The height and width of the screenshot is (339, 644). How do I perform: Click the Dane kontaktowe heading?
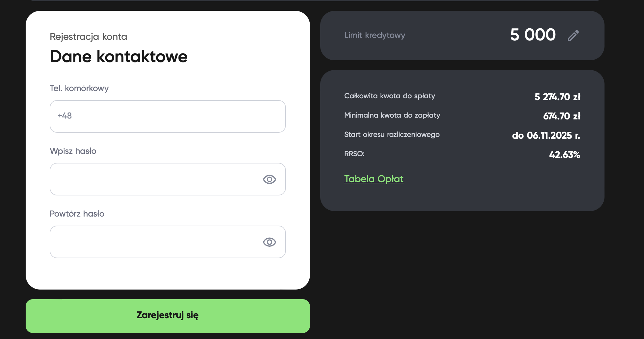(x=118, y=57)
